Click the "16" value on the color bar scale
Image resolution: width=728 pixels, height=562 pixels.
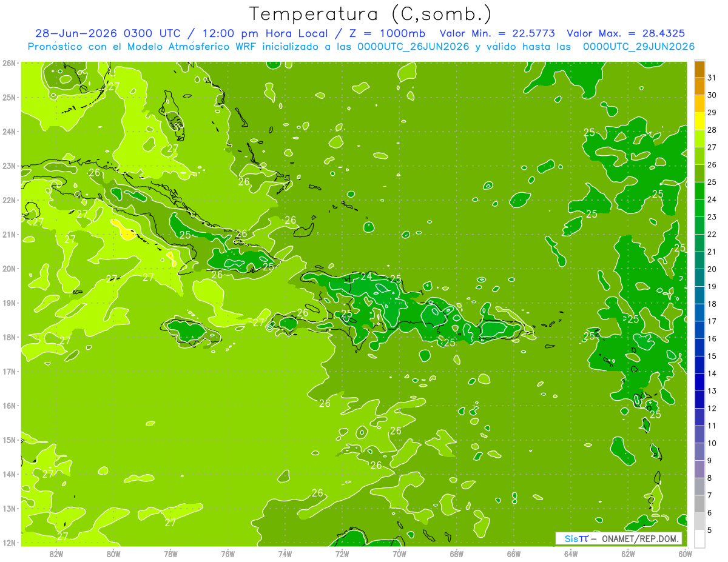point(712,338)
